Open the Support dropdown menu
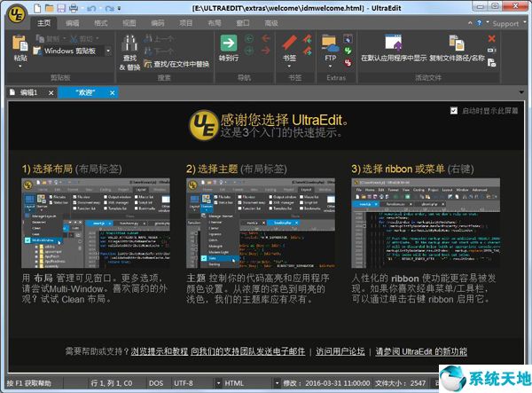Screen dimensions: 532x393 (x=507, y=23)
